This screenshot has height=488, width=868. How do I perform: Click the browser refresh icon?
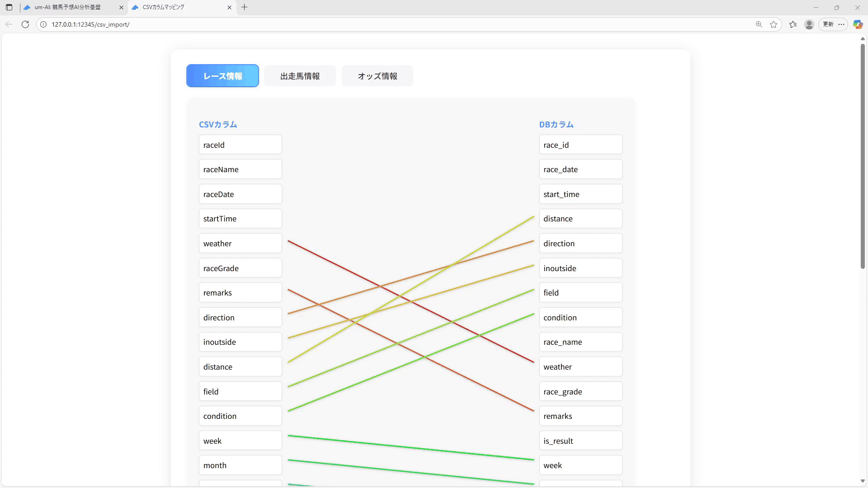pos(25,24)
